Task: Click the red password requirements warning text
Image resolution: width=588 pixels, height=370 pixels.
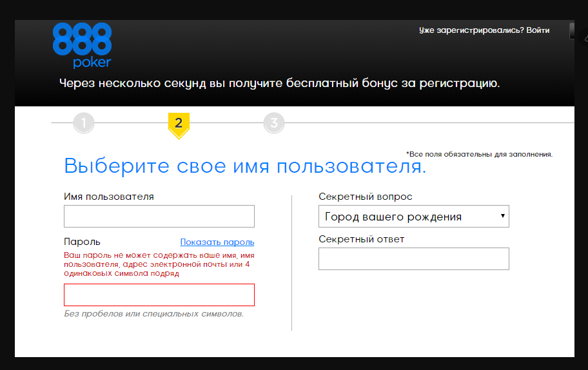Action: 157,264
